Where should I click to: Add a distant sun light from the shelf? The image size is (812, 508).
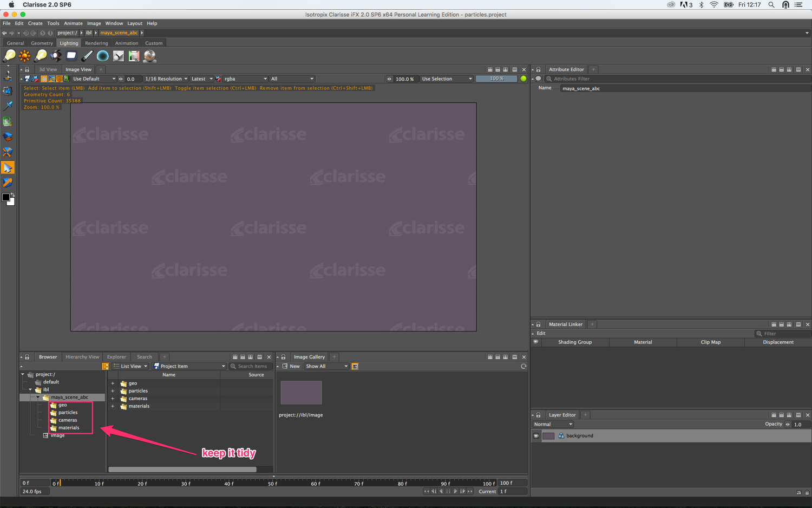pyautogui.click(x=25, y=56)
